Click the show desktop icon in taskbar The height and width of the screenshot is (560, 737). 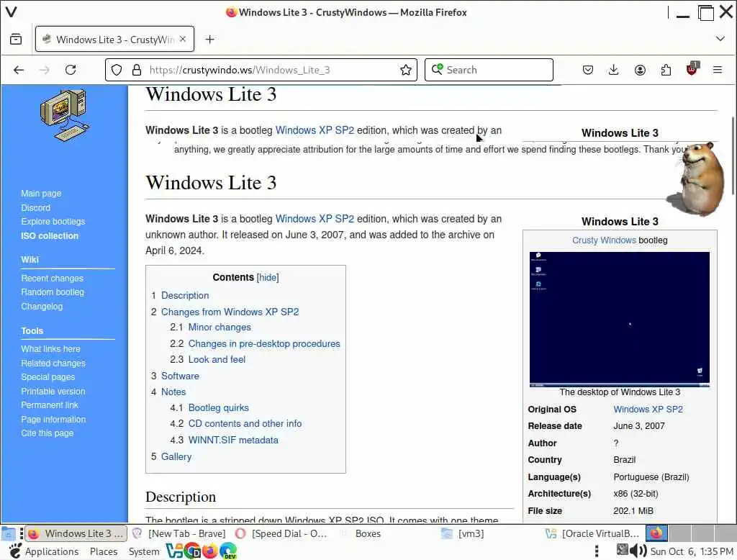[8, 533]
